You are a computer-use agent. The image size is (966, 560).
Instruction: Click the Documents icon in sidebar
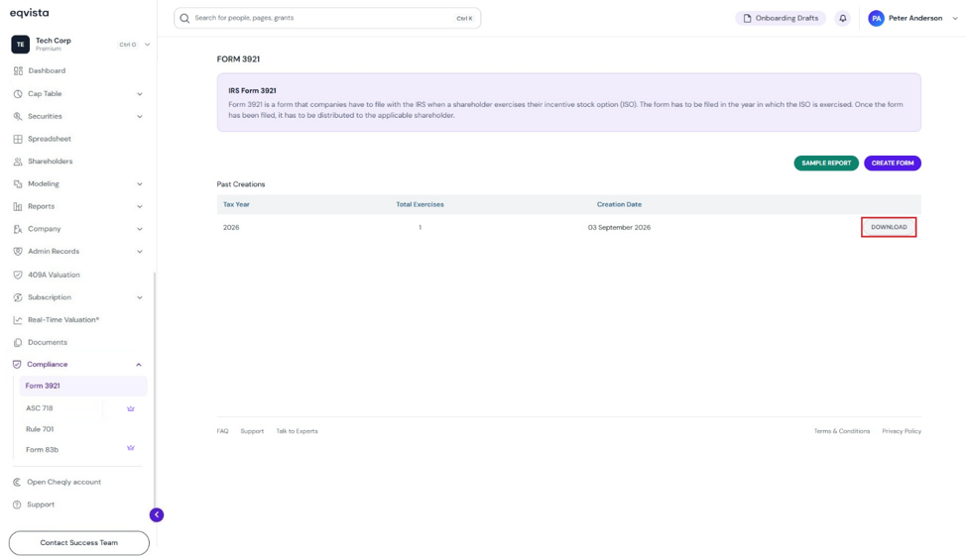tap(18, 342)
